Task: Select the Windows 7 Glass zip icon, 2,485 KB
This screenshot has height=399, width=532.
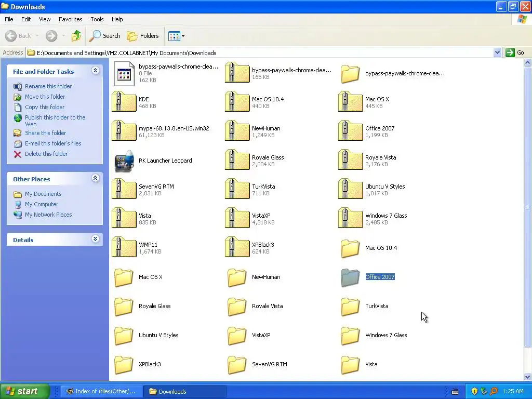Action: [x=351, y=218]
